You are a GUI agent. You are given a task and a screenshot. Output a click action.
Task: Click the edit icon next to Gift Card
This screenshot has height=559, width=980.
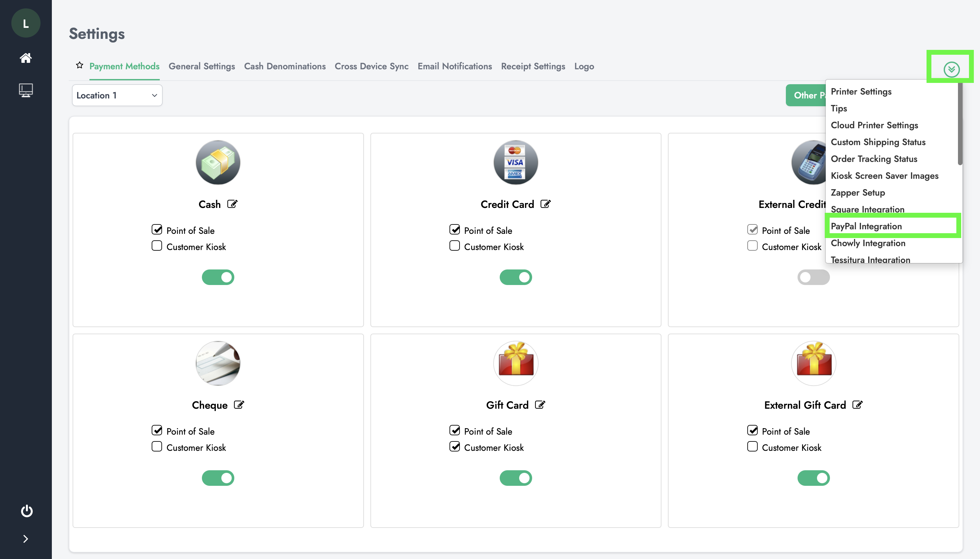coord(540,405)
